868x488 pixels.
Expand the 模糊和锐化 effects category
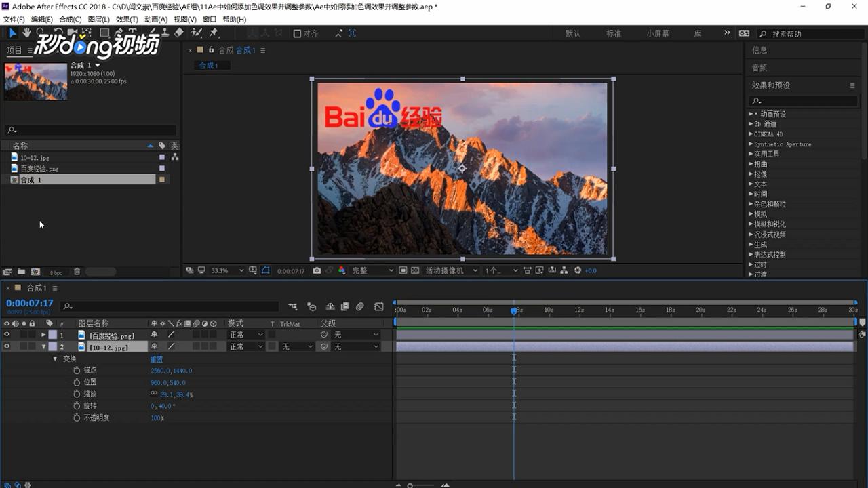751,224
